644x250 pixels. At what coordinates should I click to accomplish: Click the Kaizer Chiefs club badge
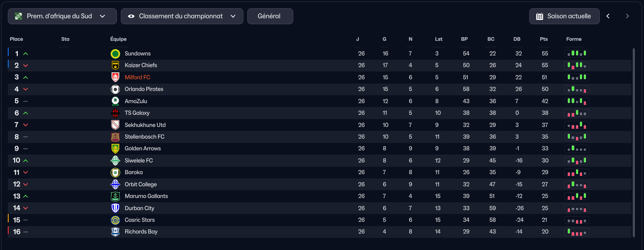115,65
